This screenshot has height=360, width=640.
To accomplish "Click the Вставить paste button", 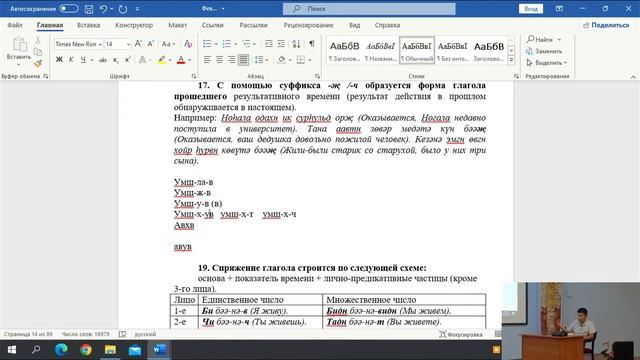I will pos(19,50).
